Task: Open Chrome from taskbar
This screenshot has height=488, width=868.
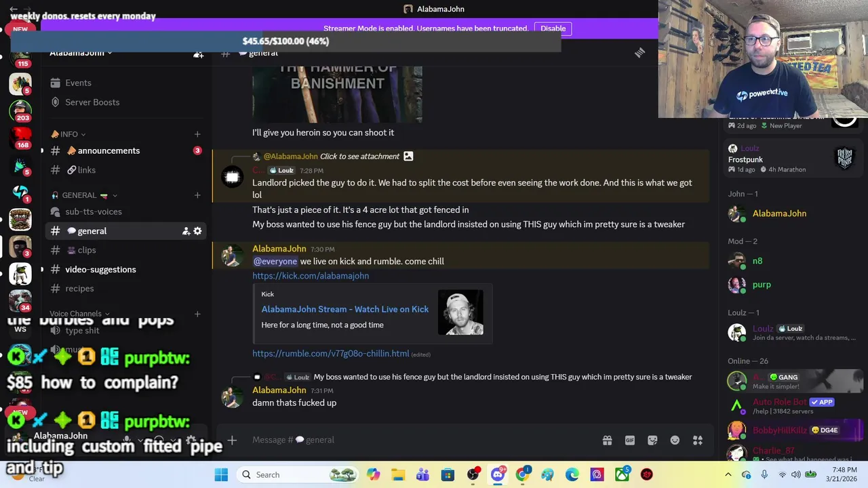Action: pos(522,474)
